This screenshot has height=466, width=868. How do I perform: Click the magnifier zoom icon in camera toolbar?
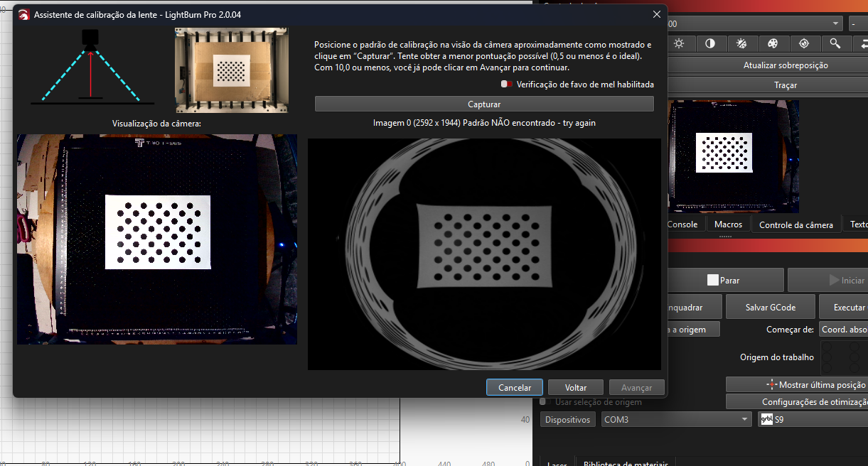point(835,43)
